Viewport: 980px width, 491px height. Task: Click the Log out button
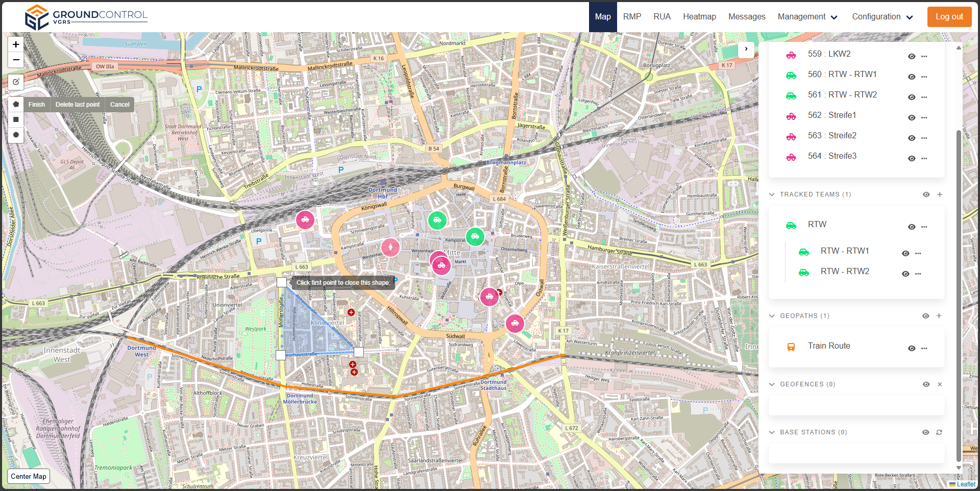pyautogui.click(x=949, y=17)
